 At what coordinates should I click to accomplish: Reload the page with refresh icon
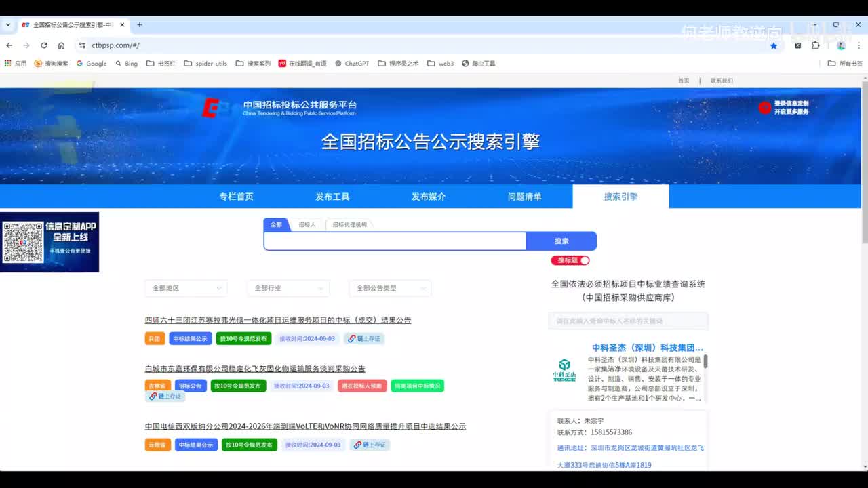point(44,45)
